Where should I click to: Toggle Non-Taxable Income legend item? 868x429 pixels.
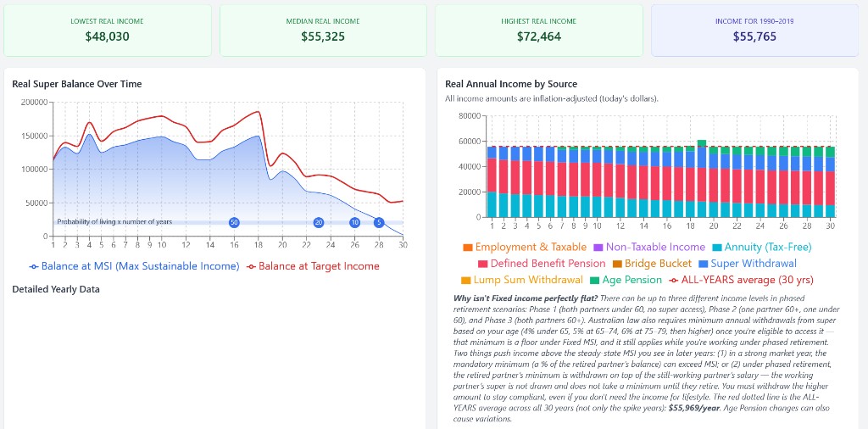point(650,248)
